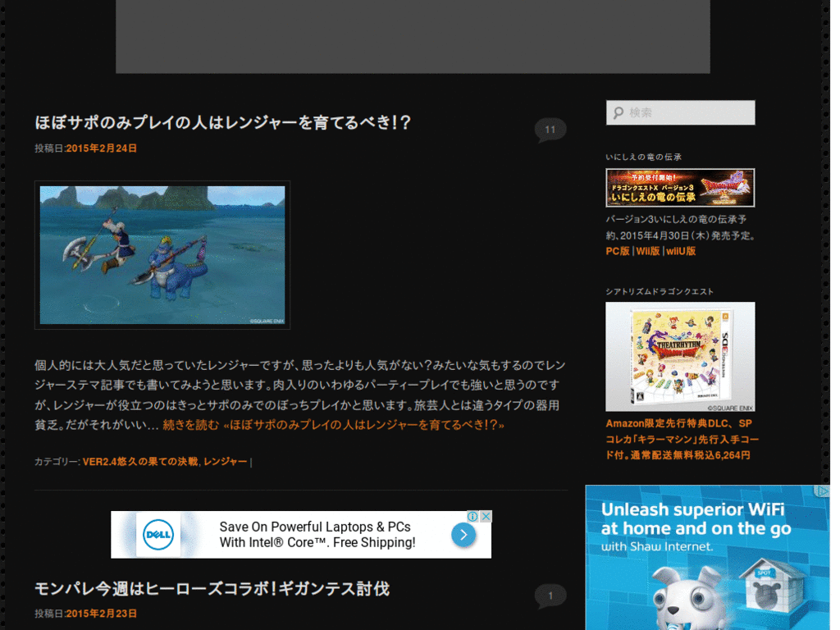This screenshot has height=630, width=840.
Task: Click the search magnifier icon
Action: (x=619, y=112)
